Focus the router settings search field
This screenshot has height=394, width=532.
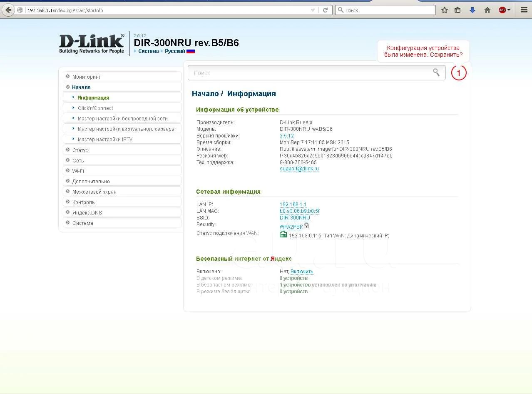point(316,72)
